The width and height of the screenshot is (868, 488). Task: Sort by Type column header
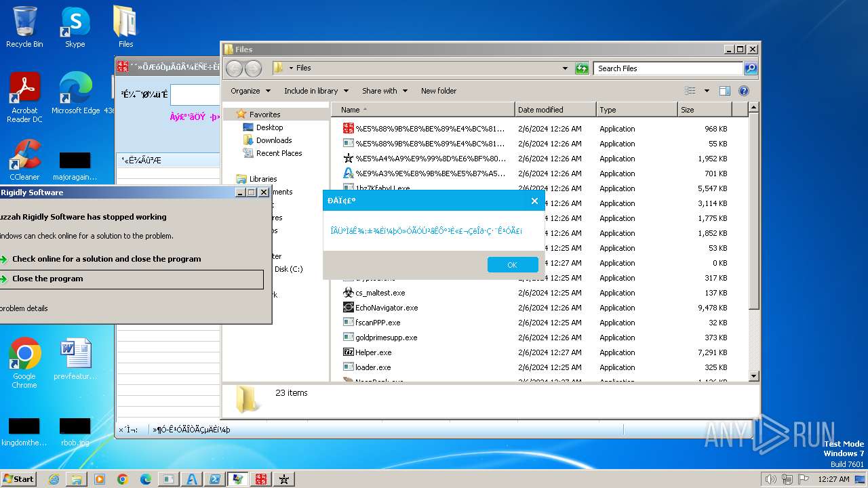[637, 110]
